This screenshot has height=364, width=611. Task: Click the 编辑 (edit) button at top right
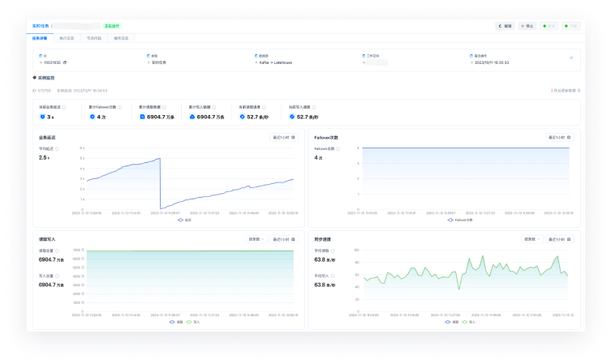point(506,26)
